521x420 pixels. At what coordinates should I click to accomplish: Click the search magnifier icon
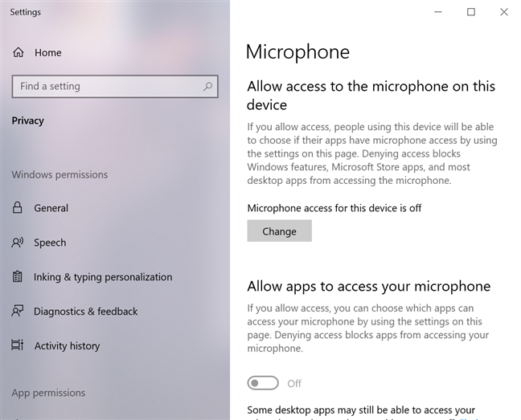207,87
